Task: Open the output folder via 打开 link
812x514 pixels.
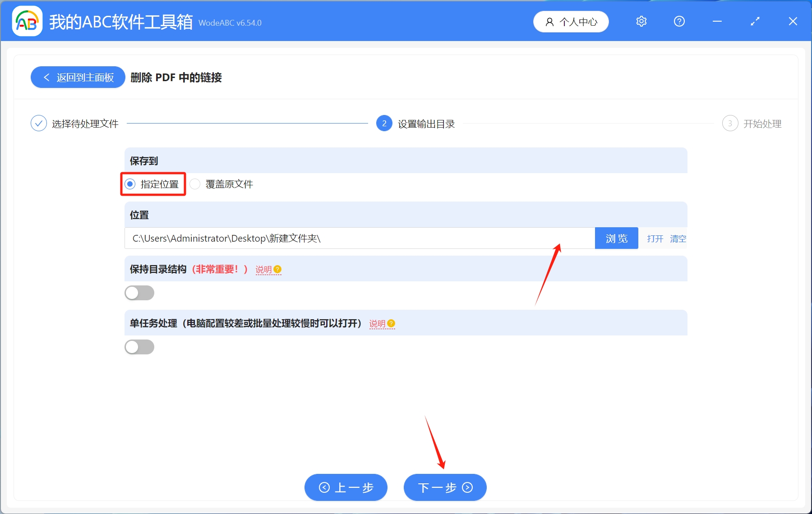Action: pos(655,239)
